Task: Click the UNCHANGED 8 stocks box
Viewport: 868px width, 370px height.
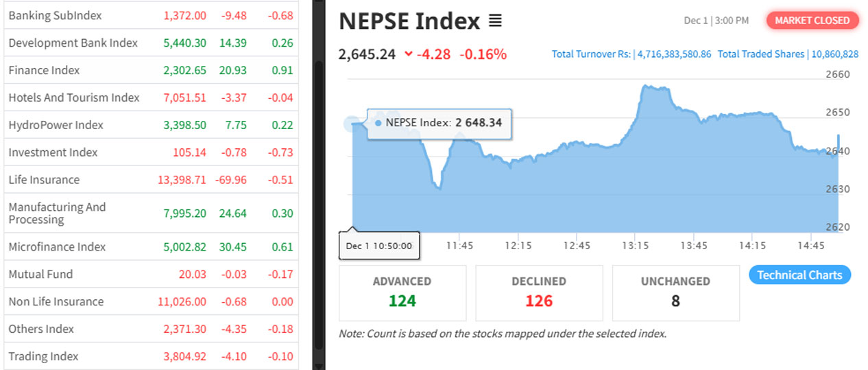Action: (x=675, y=292)
